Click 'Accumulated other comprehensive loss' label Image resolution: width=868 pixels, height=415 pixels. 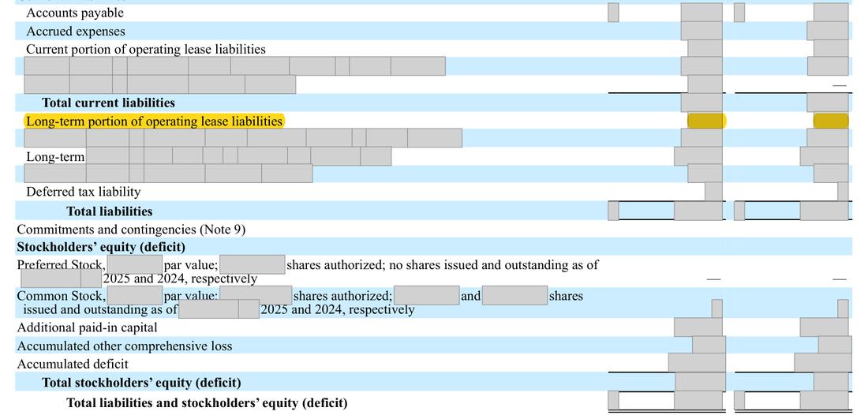click(x=125, y=346)
